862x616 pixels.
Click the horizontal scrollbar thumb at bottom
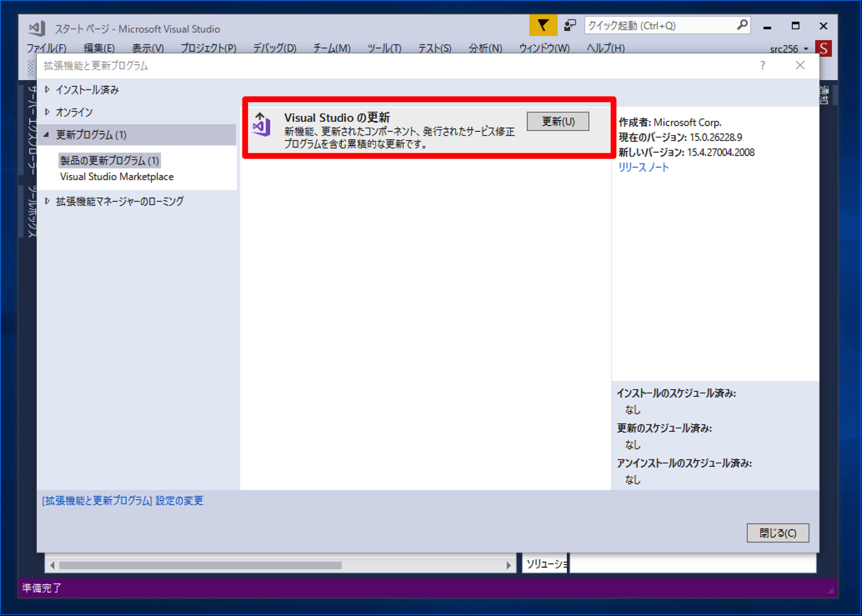click(x=201, y=565)
